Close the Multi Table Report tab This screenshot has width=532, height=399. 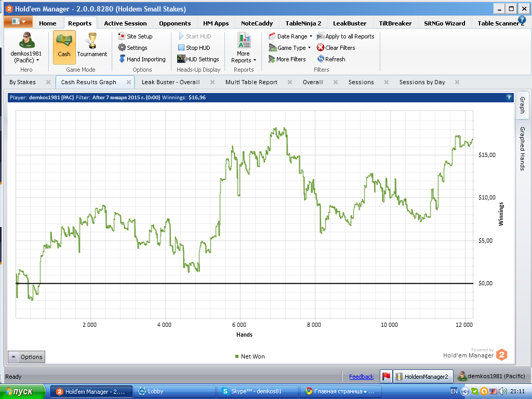[x=290, y=82]
